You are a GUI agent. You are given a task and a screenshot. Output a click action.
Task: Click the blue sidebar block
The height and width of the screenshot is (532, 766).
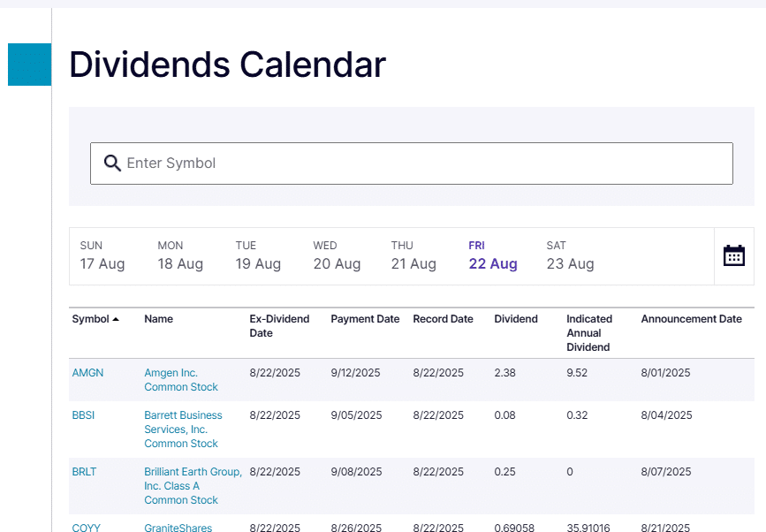tap(29, 65)
